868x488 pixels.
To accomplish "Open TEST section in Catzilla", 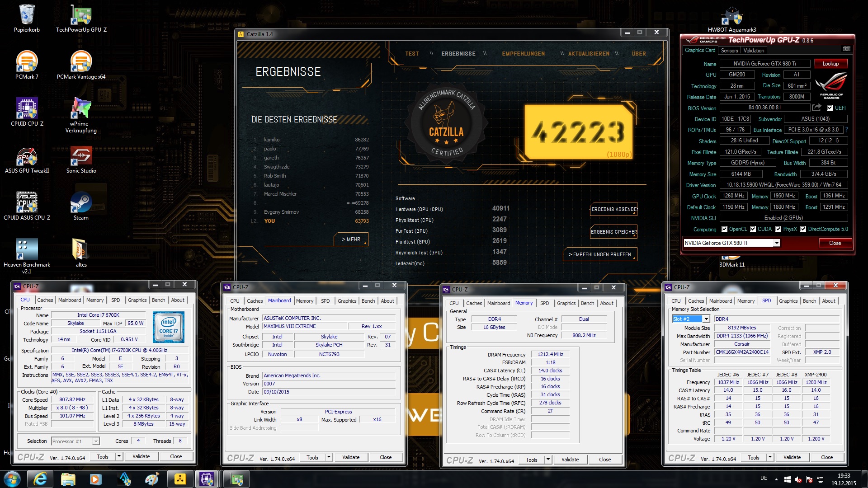I will (x=412, y=53).
